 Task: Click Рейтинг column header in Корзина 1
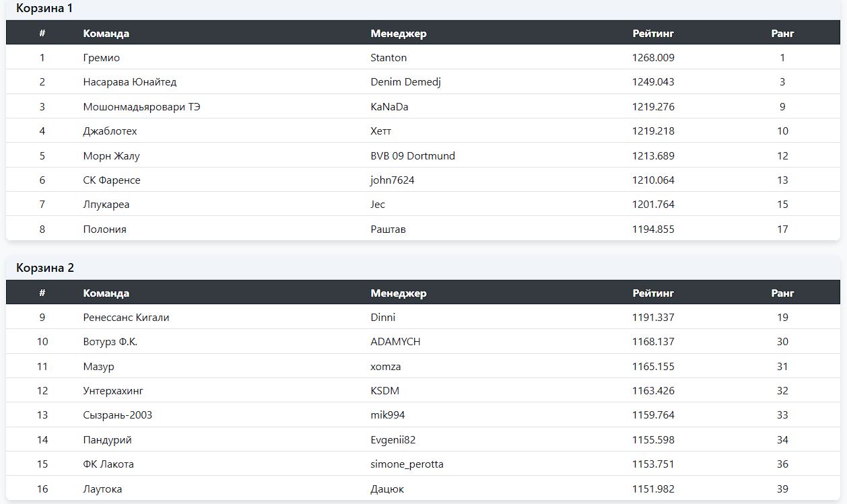coord(653,33)
